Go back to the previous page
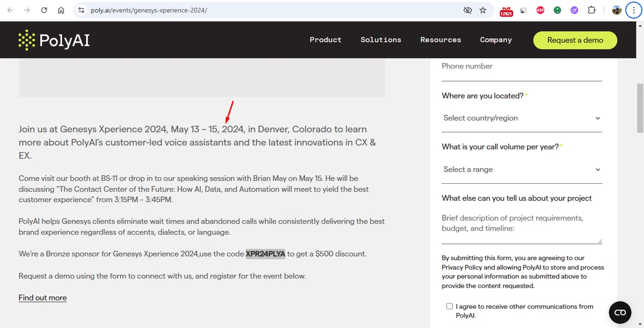644x328 pixels. (10, 10)
